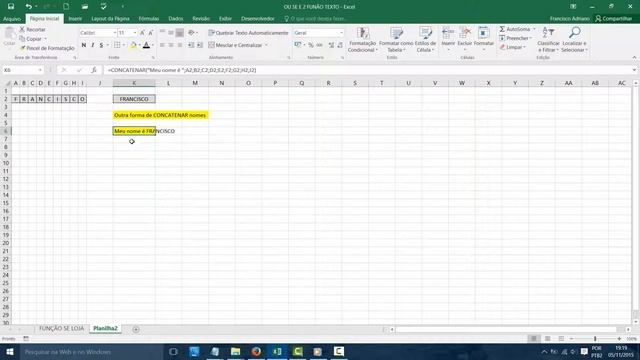Image resolution: width=640 pixels, height=360 pixels.
Task: Click the text orientation icon
Action: point(191,33)
